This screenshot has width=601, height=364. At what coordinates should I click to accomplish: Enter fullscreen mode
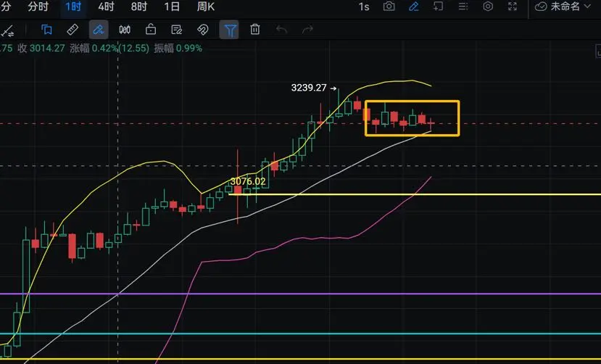pyautogui.click(x=513, y=7)
